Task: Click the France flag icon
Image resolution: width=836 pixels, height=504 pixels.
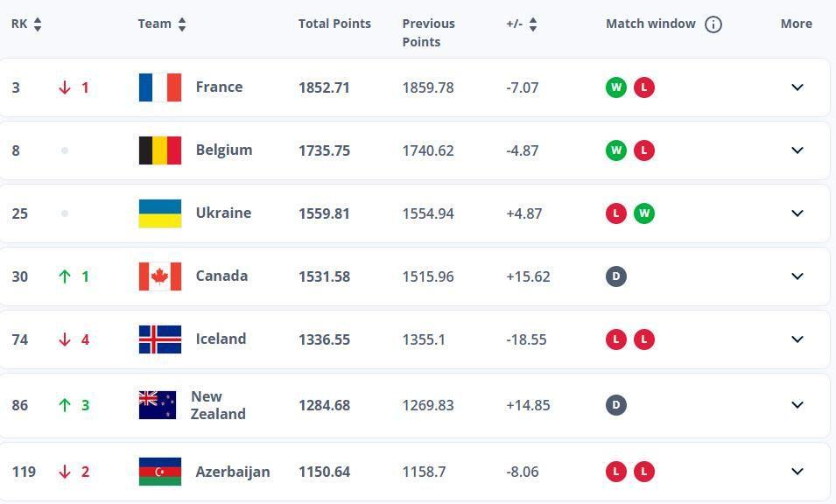Action: click(x=160, y=87)
